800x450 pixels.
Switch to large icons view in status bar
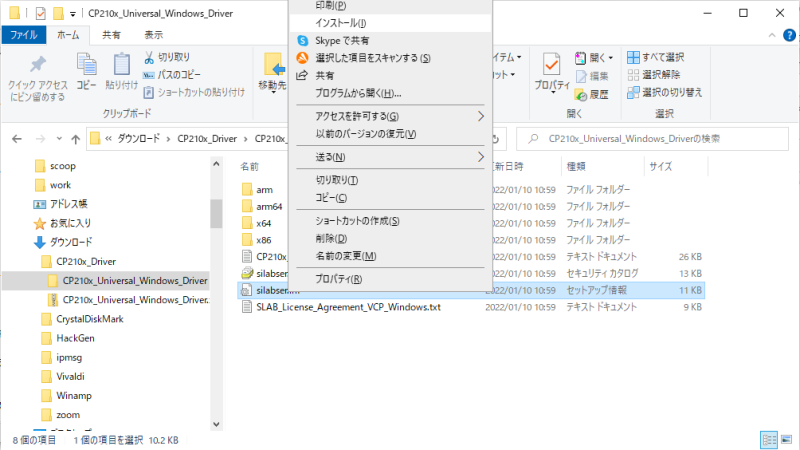point(786,439)
